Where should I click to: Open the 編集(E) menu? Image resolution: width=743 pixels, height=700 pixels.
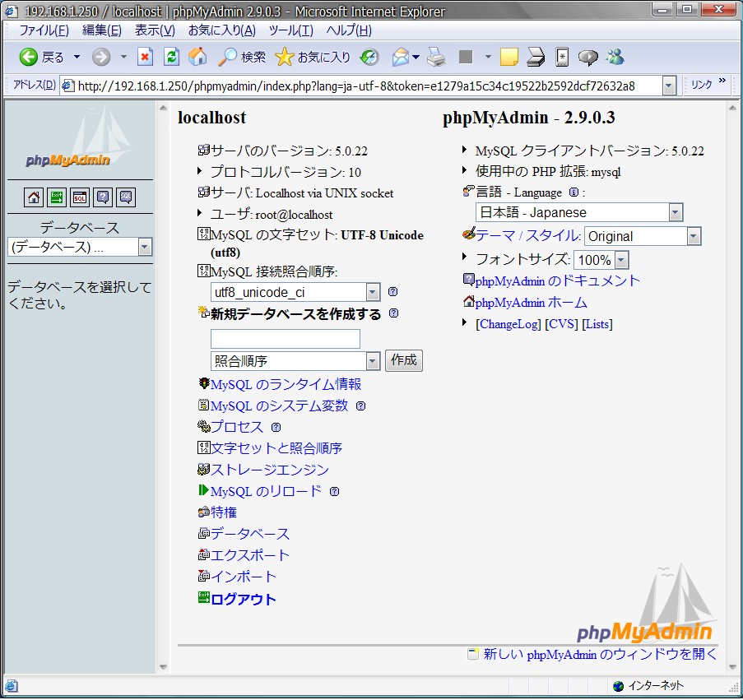pos(102,30)
